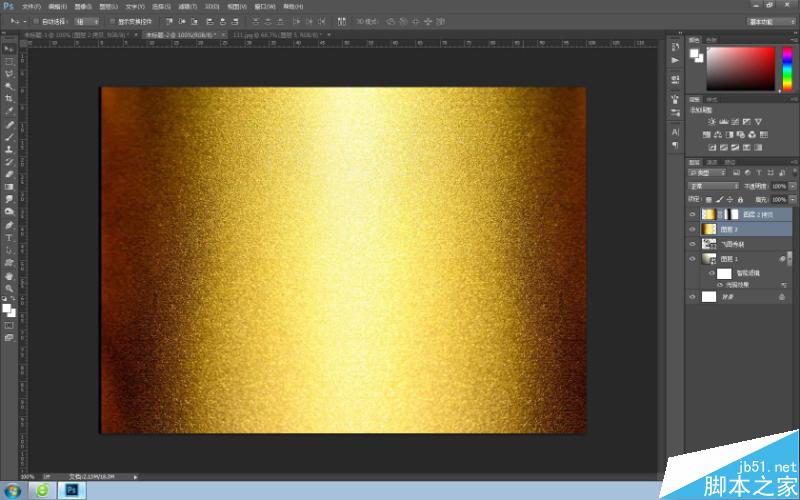The width and height of the screenshot is (800, 500).
Task: Open the 窗口 (Window) menu
Action: point(265,7)
